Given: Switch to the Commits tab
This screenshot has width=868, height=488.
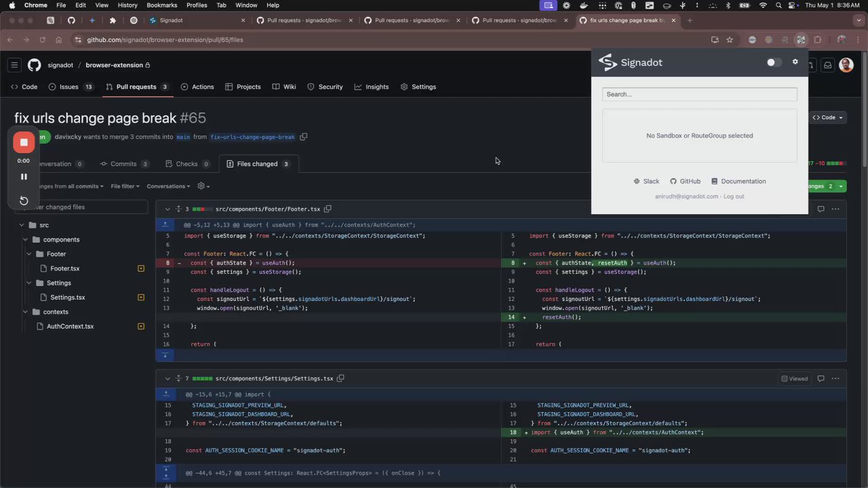Looking at the screenshot, I should tap(123, 164).
